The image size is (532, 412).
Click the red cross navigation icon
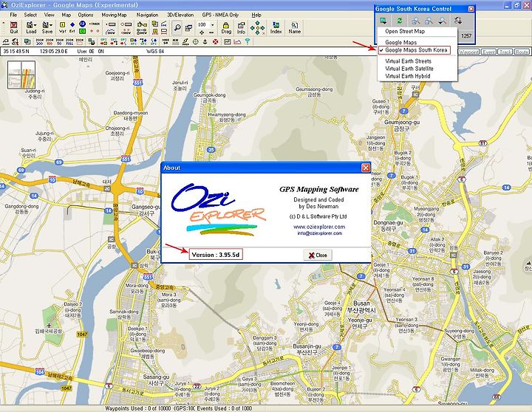(x=215, y=41)
